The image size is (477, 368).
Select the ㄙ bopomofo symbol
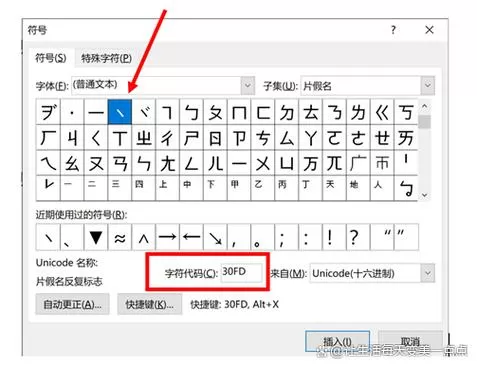287,137
